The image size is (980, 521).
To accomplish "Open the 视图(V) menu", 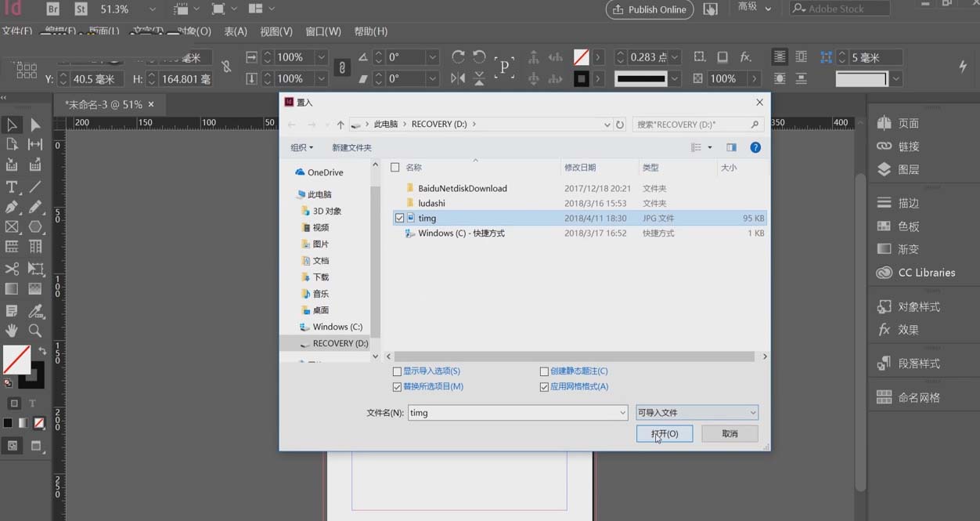I will coord(276,31).
